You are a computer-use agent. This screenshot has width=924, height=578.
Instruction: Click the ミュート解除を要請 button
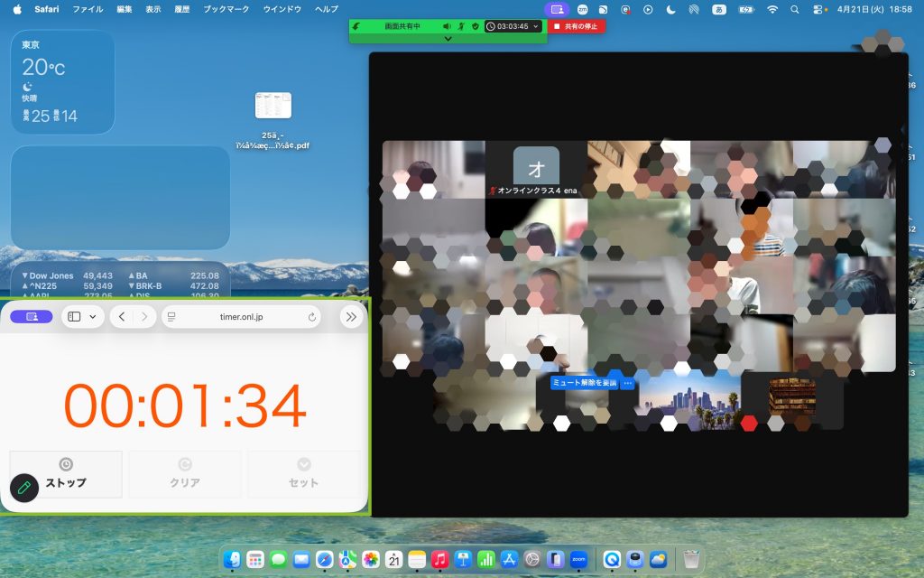click(585, 383)
